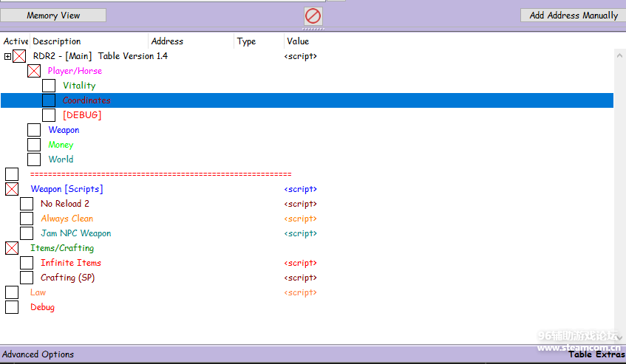Enable Weapon checkbox under Main
The height and width of the screenshot is (364, 626).
tap(34, 130)
